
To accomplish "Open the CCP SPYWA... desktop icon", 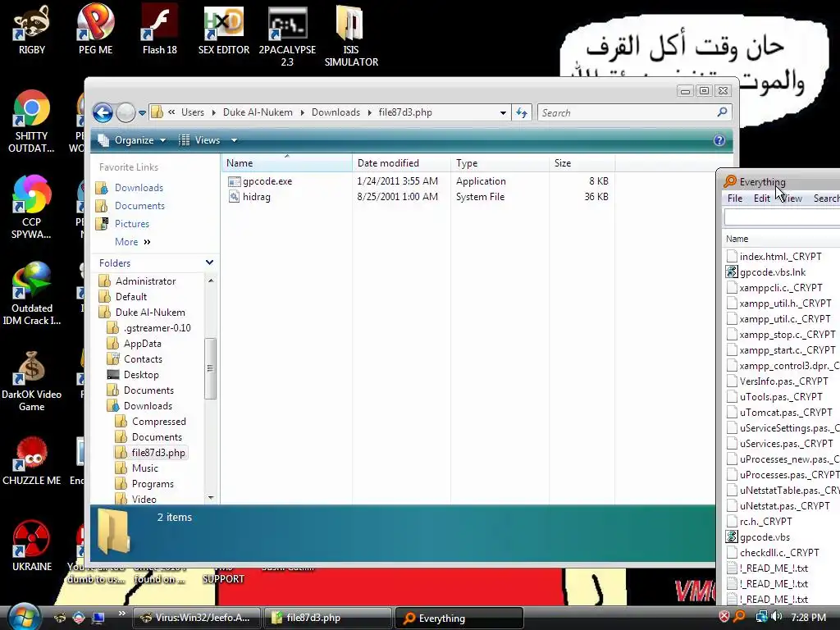I will point(31,207).
